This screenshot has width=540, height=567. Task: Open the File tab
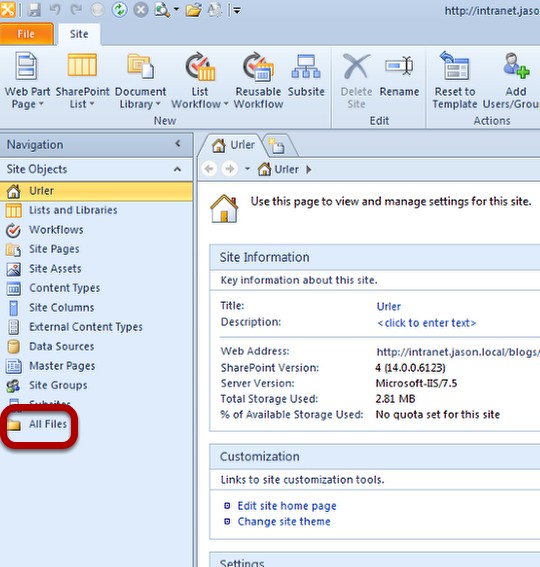click(26, 34)
